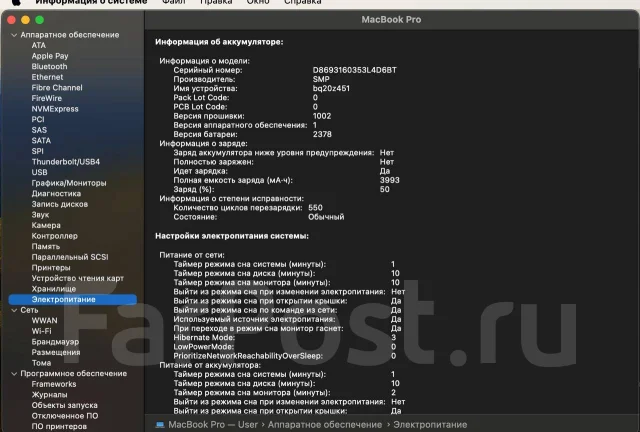Viewport: 640px width, 432px height.
Task: Select ПО принтеров in the sidebar
Action: 59,426
